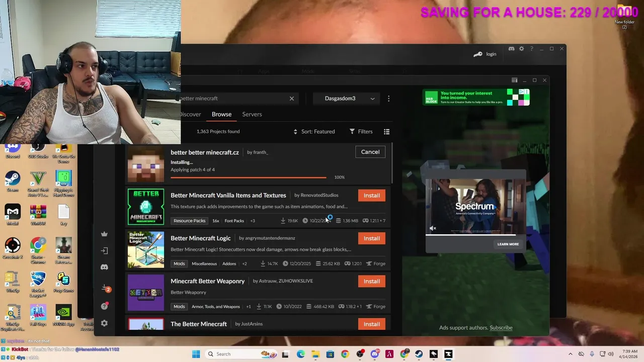644x362 pixels.
Task: Open author angrymutantendermanz link
Action: [270, 238]
